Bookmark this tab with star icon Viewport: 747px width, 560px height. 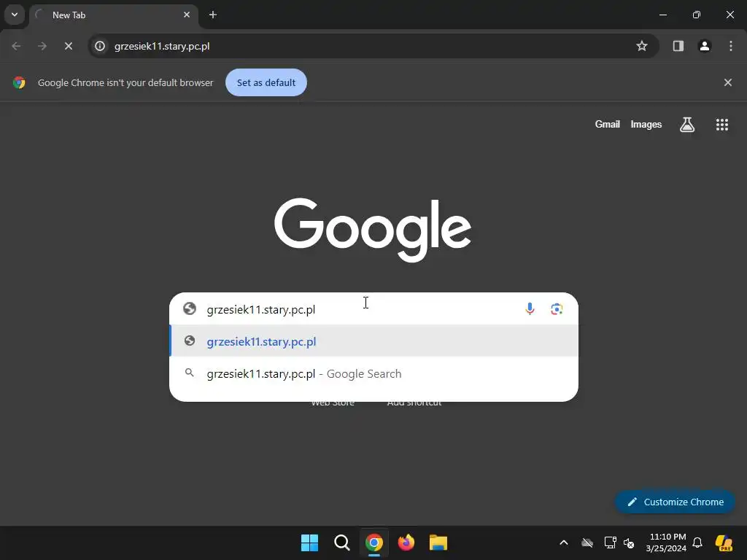point(642,46)
